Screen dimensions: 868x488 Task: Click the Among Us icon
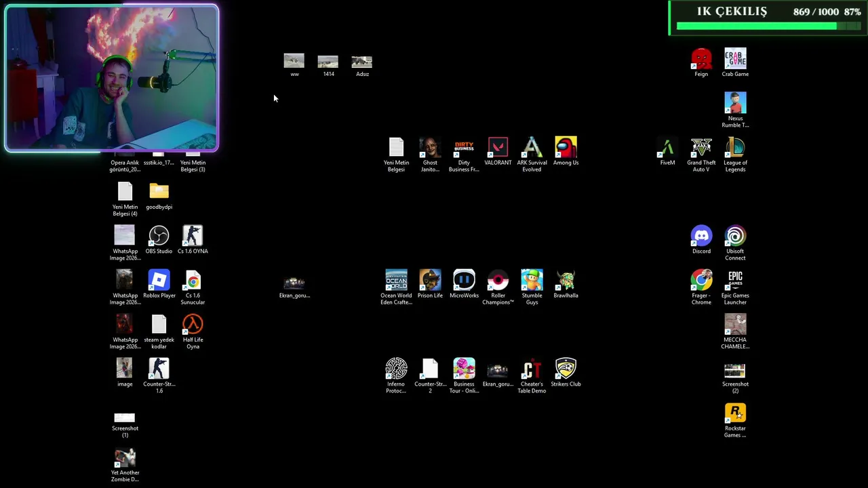click(x=566, y=148)
